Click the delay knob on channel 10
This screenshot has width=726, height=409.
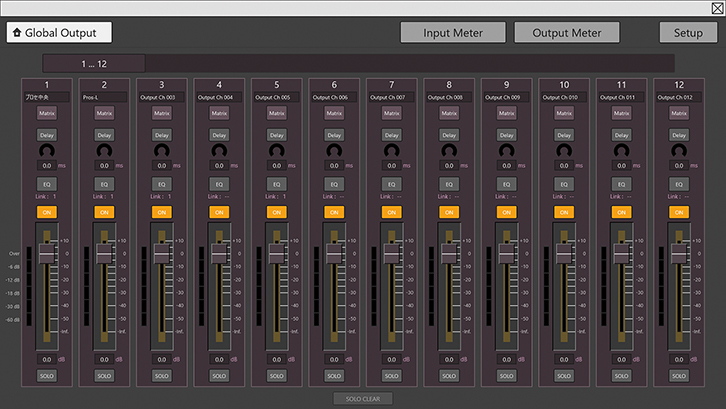click(x=565, y=151)
